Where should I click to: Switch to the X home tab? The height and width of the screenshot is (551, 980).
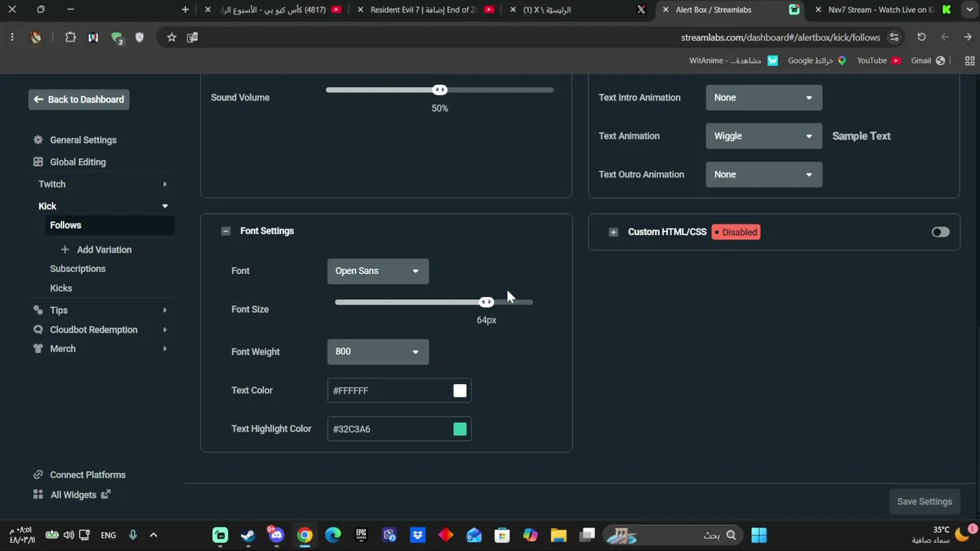click(x=578, y=10)
